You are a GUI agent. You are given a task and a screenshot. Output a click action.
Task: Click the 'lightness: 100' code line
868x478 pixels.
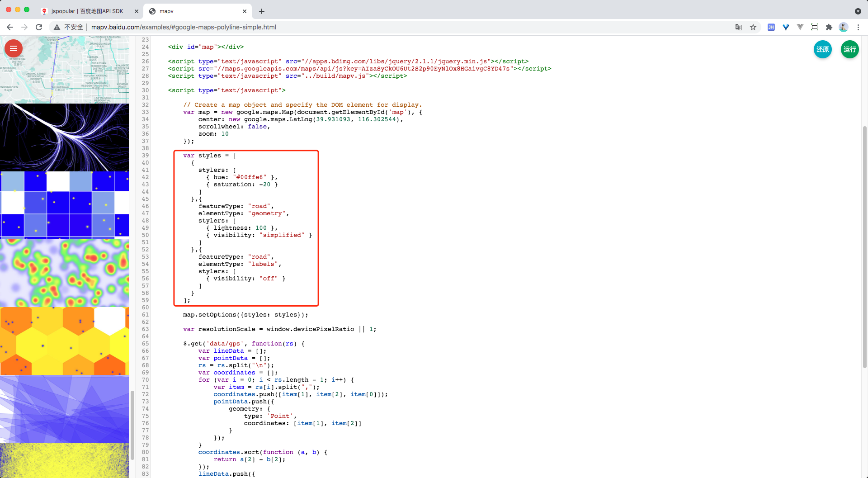click(x=242, y=228)
